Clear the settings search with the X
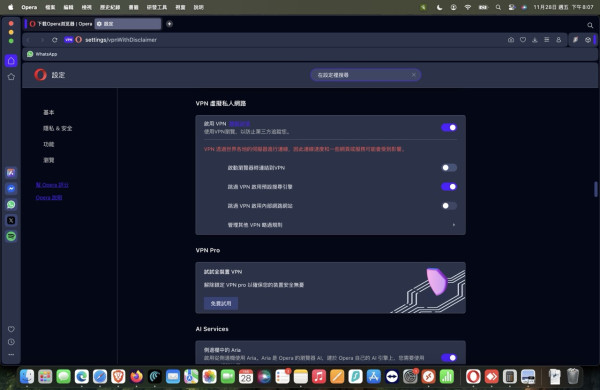The image size is (600, 390). [414, 75]
